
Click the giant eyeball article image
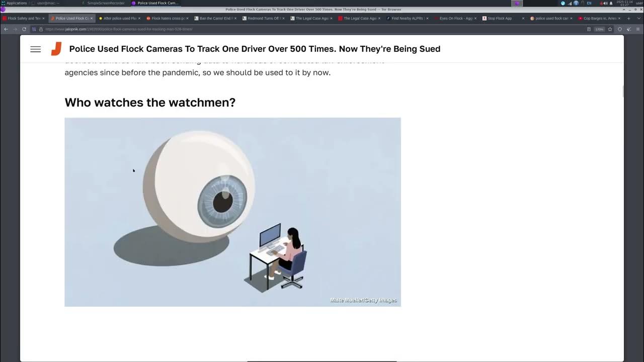pos(232,212)
